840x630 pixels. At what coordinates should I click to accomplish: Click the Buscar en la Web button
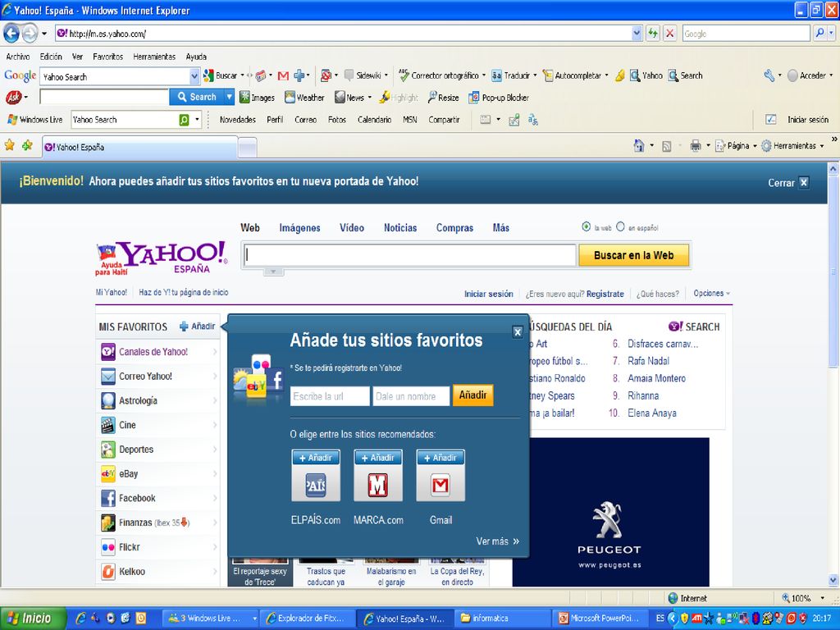(x=634, y=256)
